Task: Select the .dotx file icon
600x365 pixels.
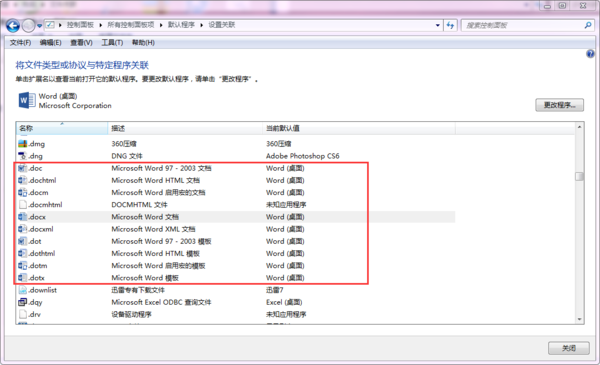Action: coord(23,277)
